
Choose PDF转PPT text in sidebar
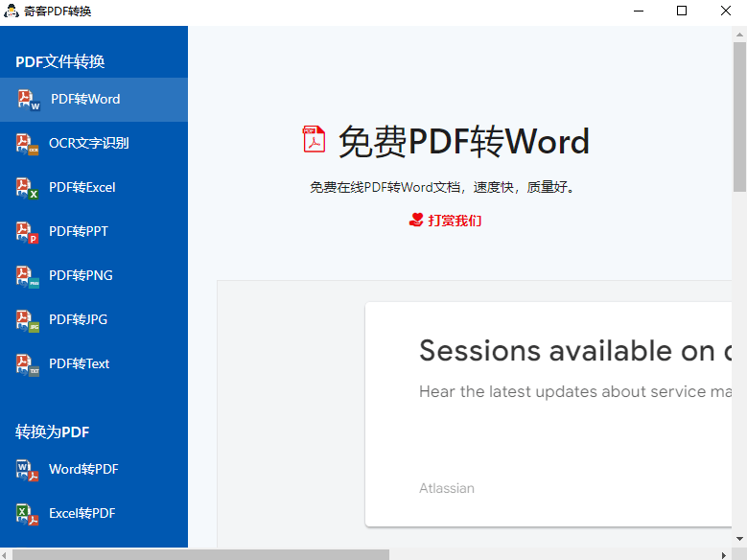click(x=79, y=231)
